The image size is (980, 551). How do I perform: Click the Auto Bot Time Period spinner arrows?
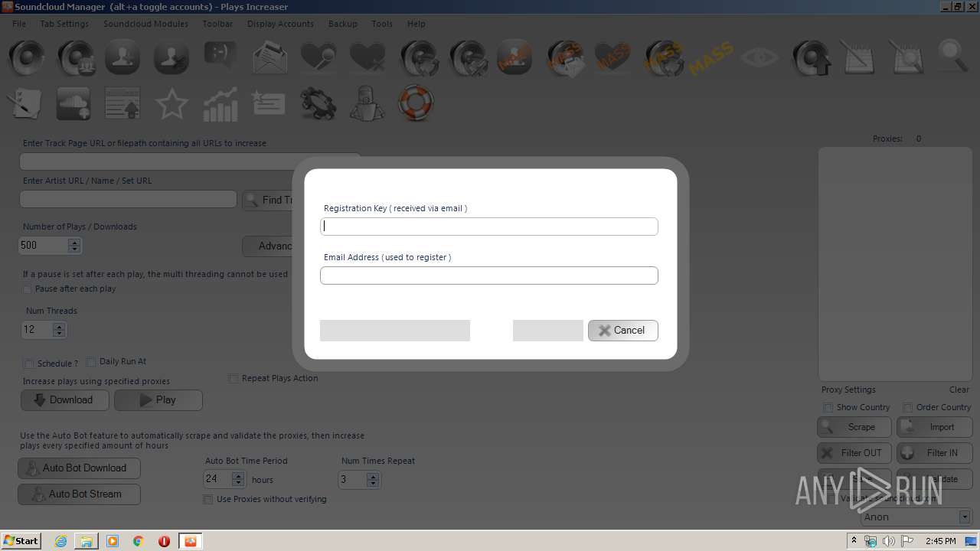pyautogui.click(x=238, y=480)
